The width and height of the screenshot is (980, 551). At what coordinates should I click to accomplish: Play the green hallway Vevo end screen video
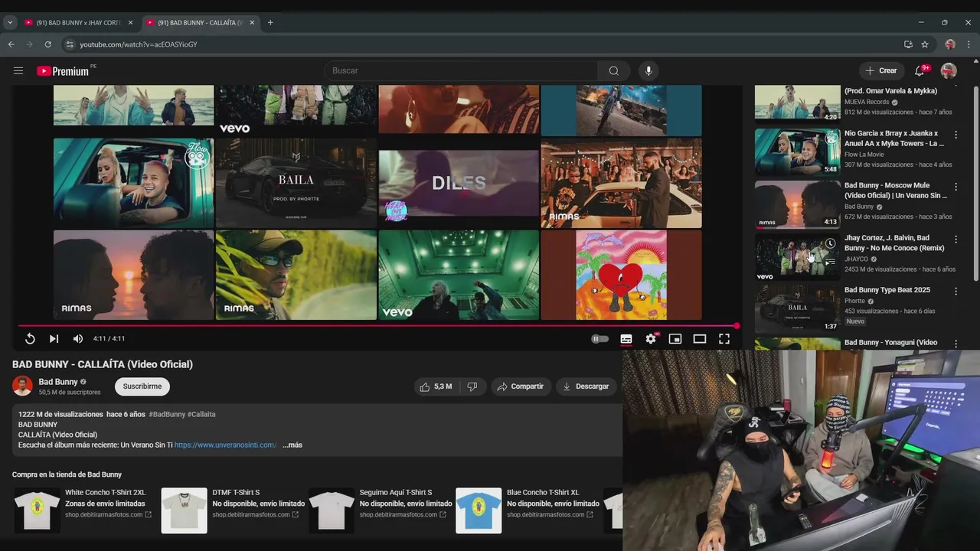459,275
